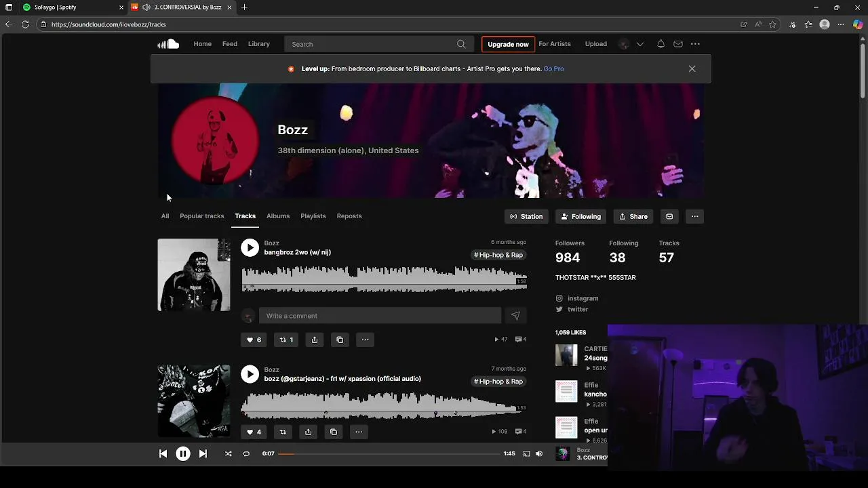Viewport: 868px width, 488px height.
Task: Follow the Go Pro link in banner
Action: click(553, 68)
